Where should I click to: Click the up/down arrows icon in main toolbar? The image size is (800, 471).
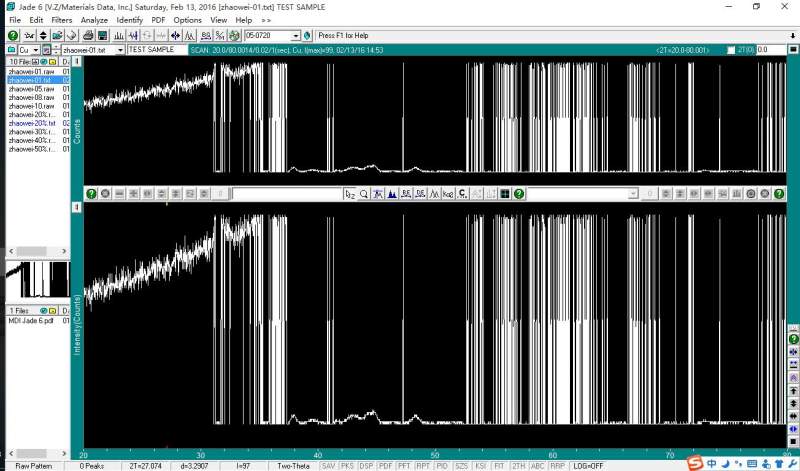pos(43,36)
